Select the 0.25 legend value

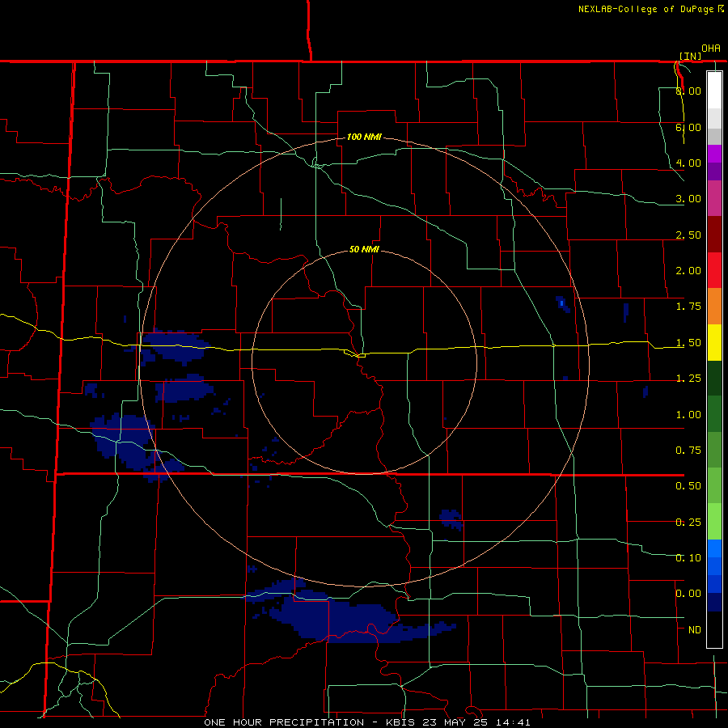click(688, 523)
